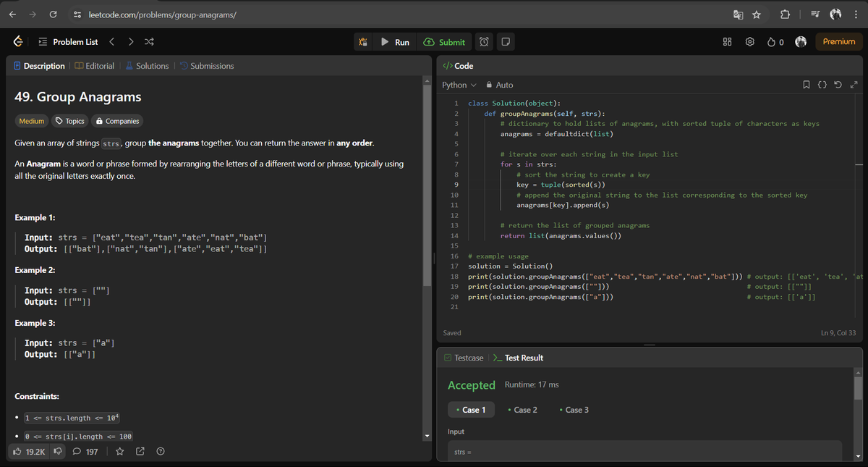
Task: Click the 'Saved' status text
Action: point(453,333)
